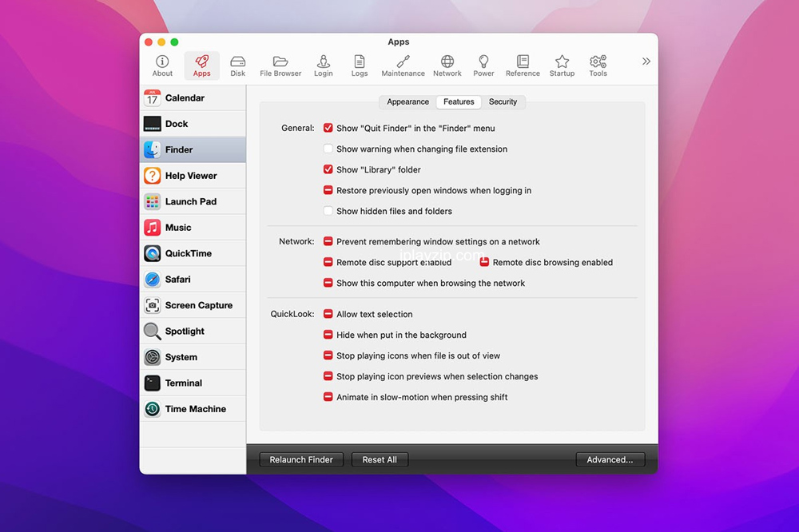Click the Reset All button

pyautogui.click(x=380, y=459)
